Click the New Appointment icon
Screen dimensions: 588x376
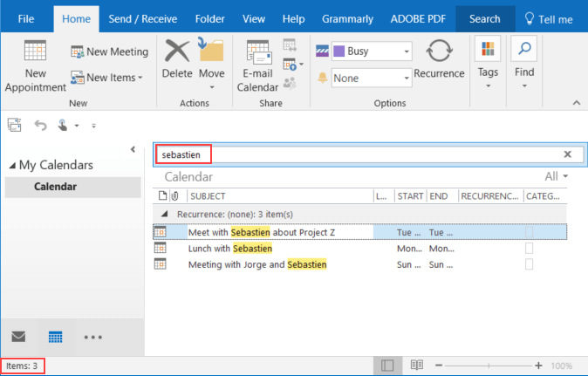35,53
